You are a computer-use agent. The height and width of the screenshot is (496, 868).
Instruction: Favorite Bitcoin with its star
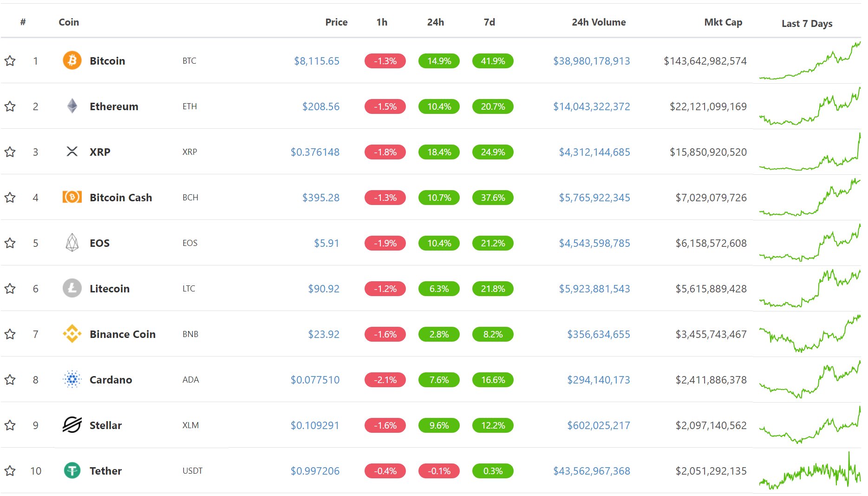tap(10, 60)
